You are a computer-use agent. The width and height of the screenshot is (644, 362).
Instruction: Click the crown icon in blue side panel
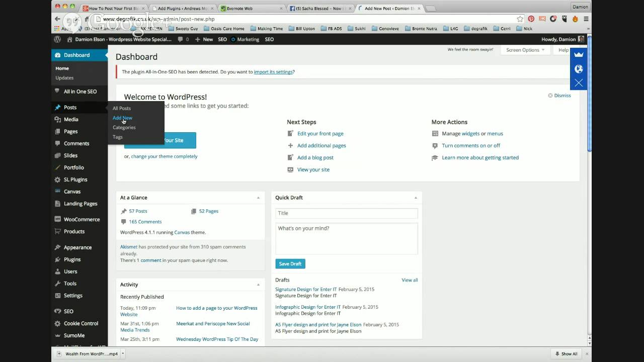[x=579, y=54]
